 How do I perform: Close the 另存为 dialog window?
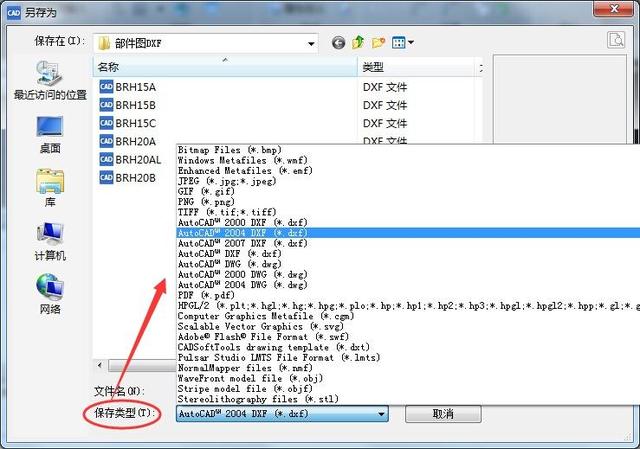(x=615, y=9)
